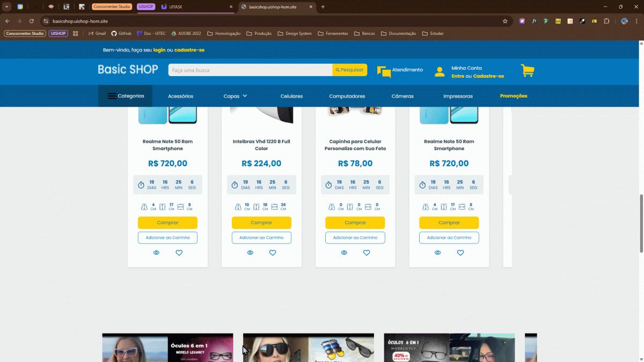Click Adicionar ao Carrinho for Capinha para Celular

coord(355,238)
